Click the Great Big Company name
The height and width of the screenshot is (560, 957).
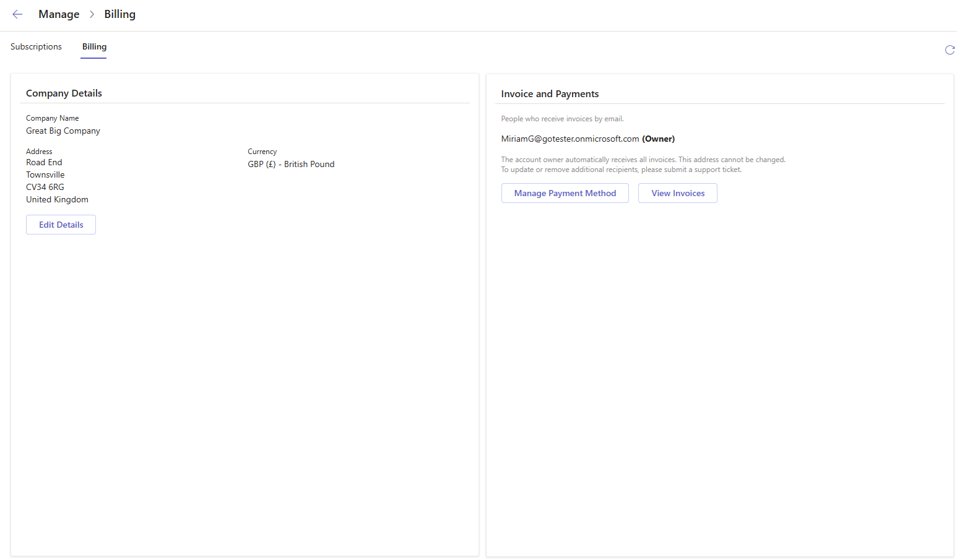[x=63, y=131]
